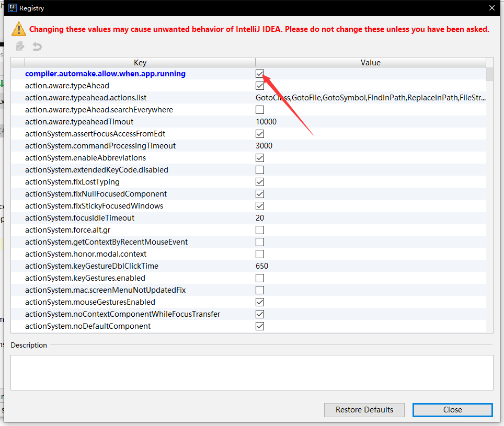Select the action.aware.typeAhead key row
The image size is (504, 426).
[67, 86]
